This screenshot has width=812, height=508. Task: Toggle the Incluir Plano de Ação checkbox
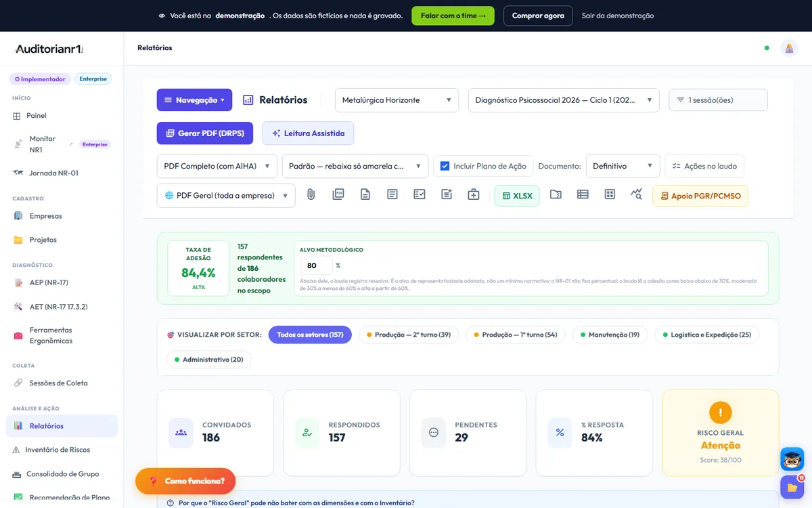pyautogui.click(x=445, y=166)
